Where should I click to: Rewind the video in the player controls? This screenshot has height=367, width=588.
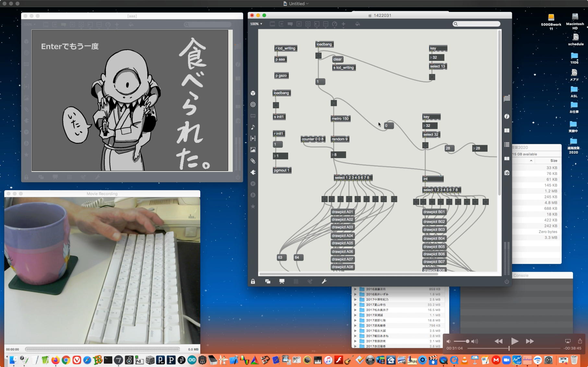pos(499,341)
